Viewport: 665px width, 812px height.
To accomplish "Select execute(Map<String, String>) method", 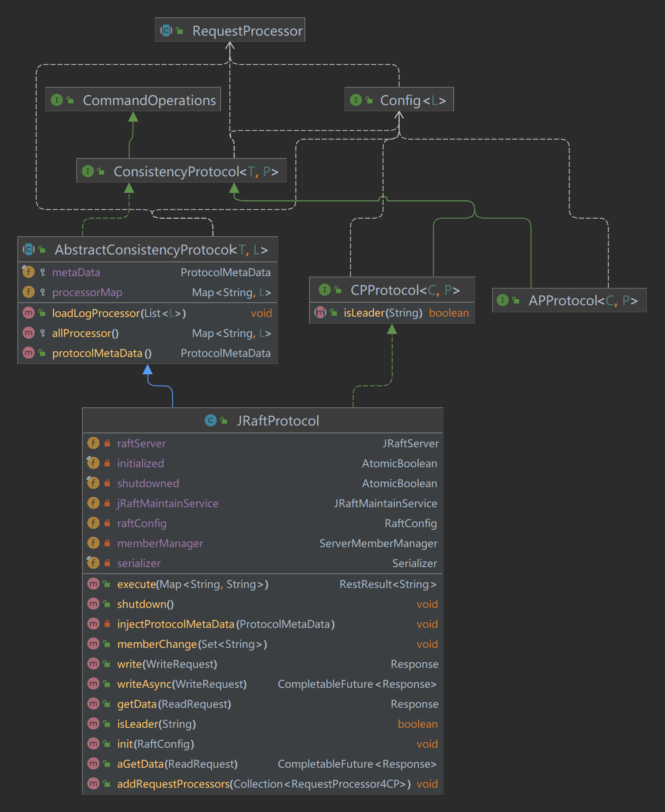I will coord(263,584).
